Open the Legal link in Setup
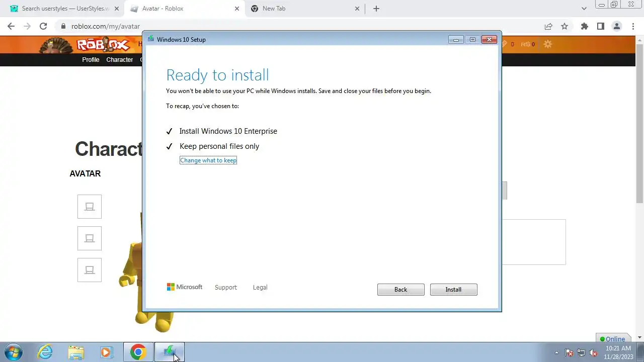644x362 pixels. coord(260,288)
